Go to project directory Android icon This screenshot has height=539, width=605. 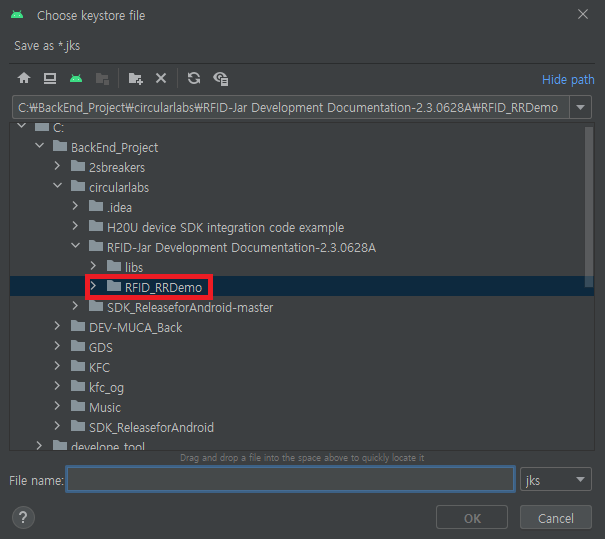click(76, 78)
